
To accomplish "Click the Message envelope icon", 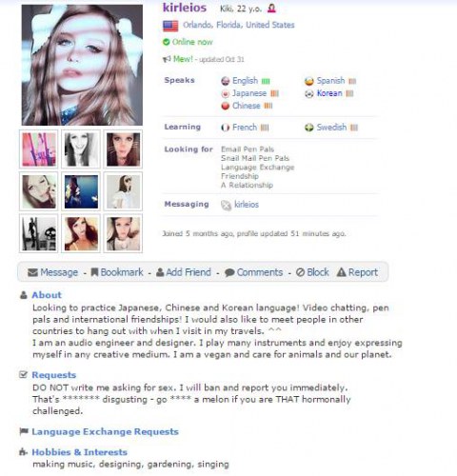I will [x=32, y=272].
